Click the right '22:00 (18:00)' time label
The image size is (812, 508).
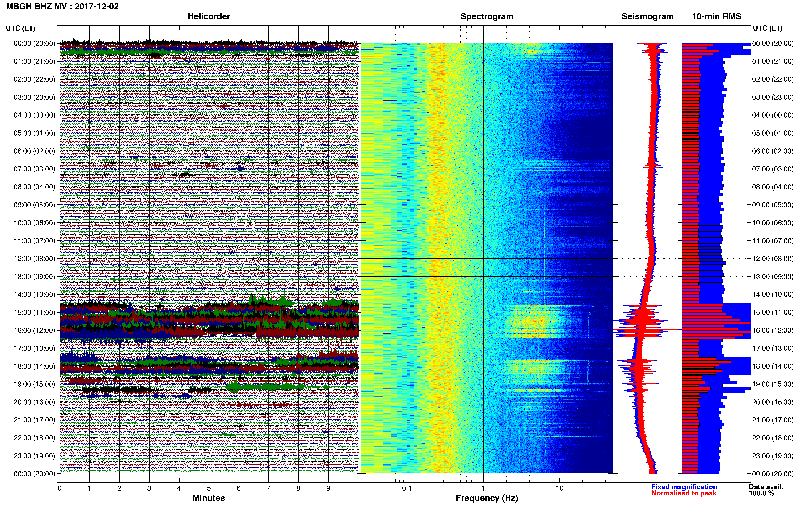tap(773, 438)
